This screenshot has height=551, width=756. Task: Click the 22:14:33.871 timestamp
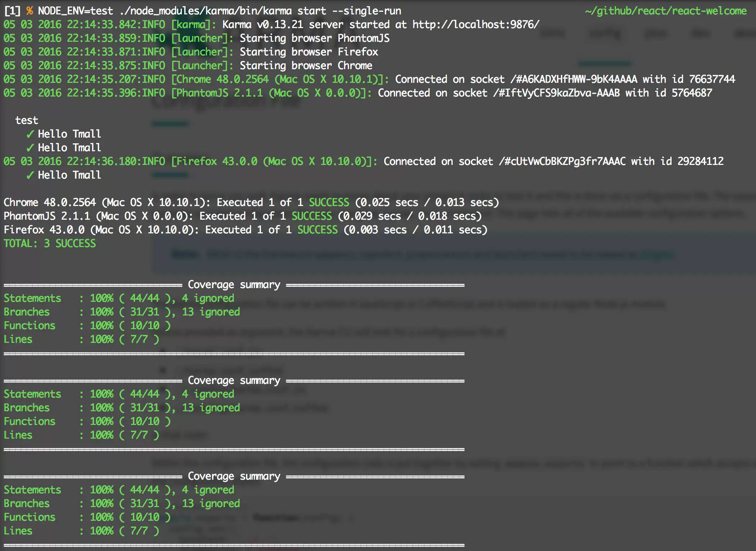[102, 52]
